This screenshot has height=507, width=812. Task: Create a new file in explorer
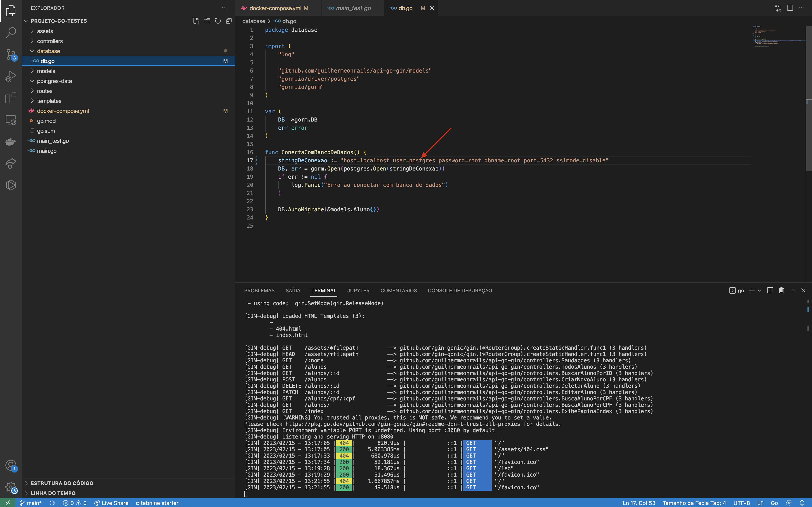(196, 21)
